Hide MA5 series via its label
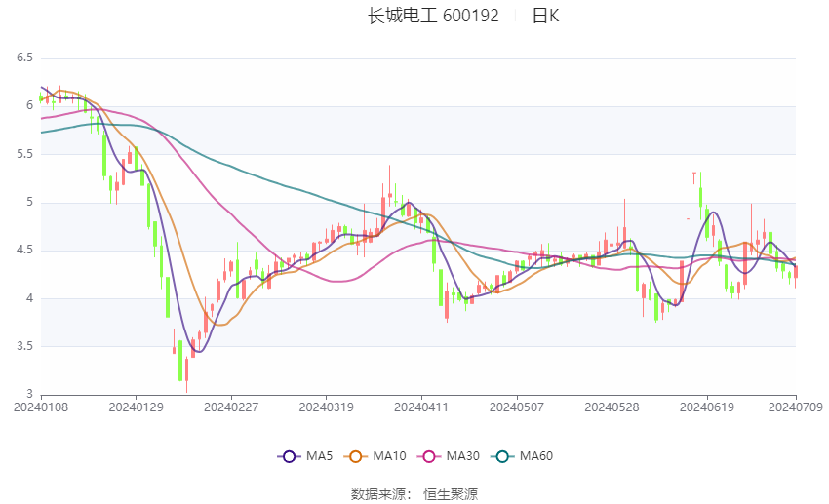The width and height of the screenshot is (829, 504). pos(319,456)
